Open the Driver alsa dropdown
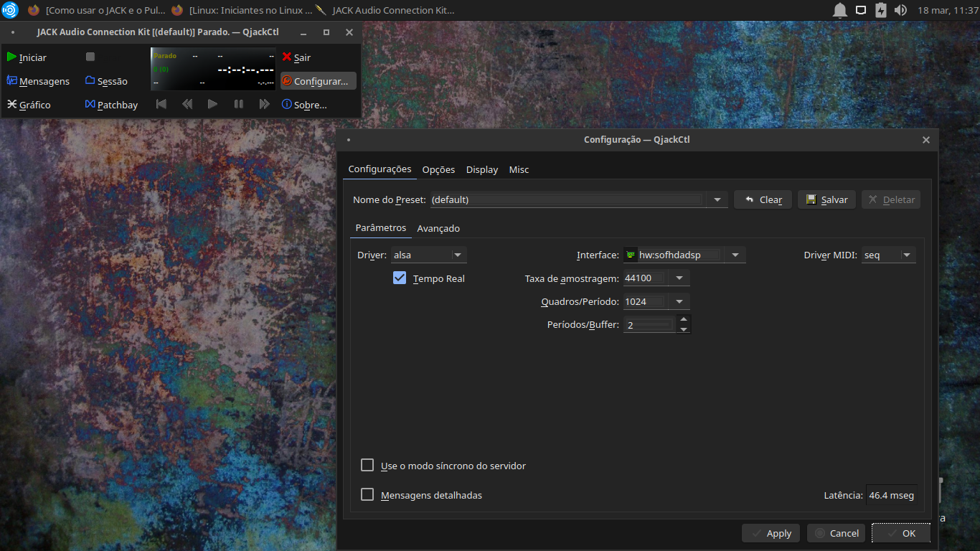 [429, 255]
